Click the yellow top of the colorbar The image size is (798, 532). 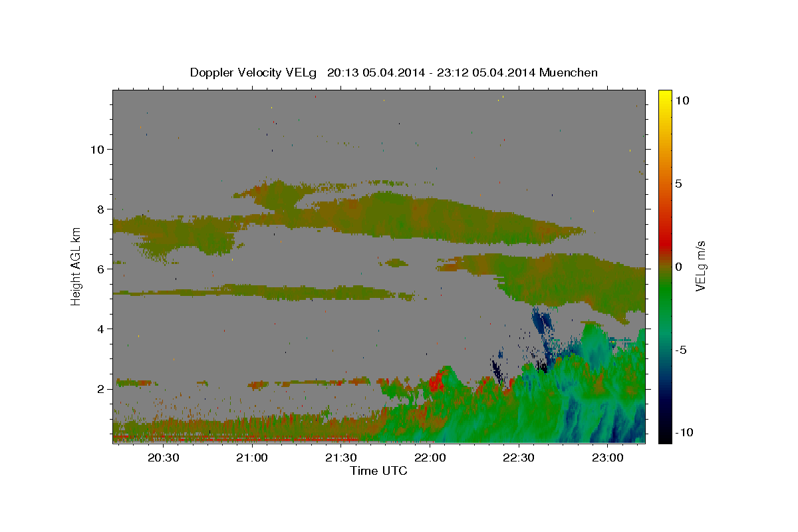pos(665,96)
